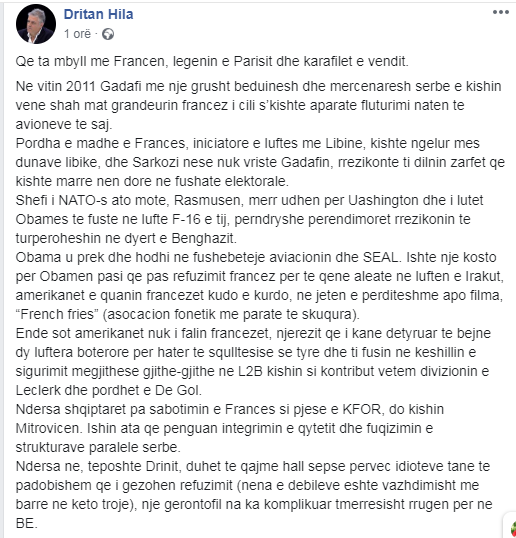
Task: Click the word 'Benghazit' in the post
Action: click(x=202, y=238)
